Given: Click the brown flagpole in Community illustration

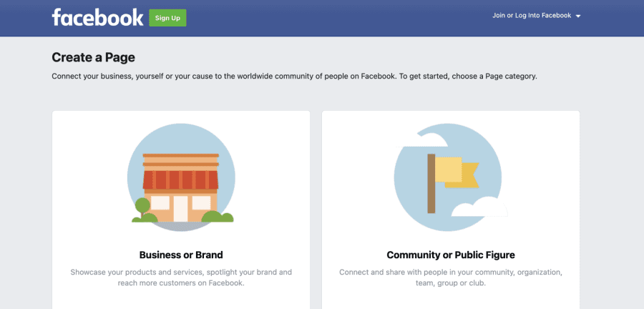Looking at the screenshot, I should [x=431, y=183].
